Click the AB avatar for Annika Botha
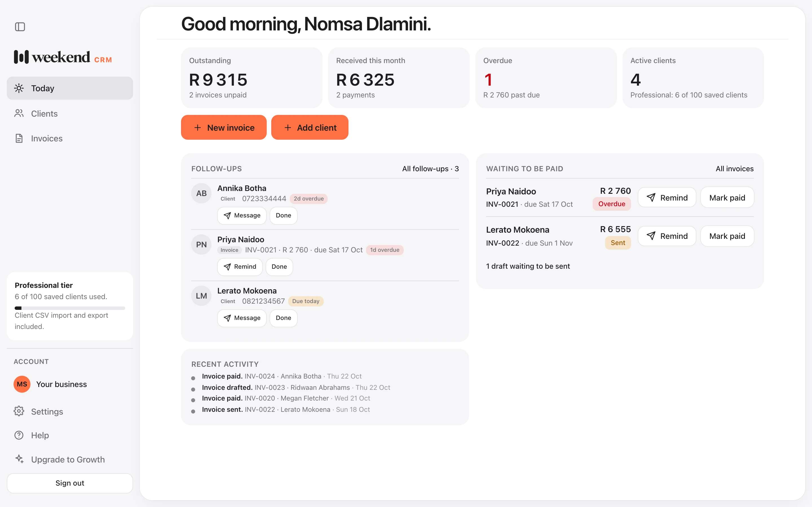The image size is (812, 507). pos(201,193)
